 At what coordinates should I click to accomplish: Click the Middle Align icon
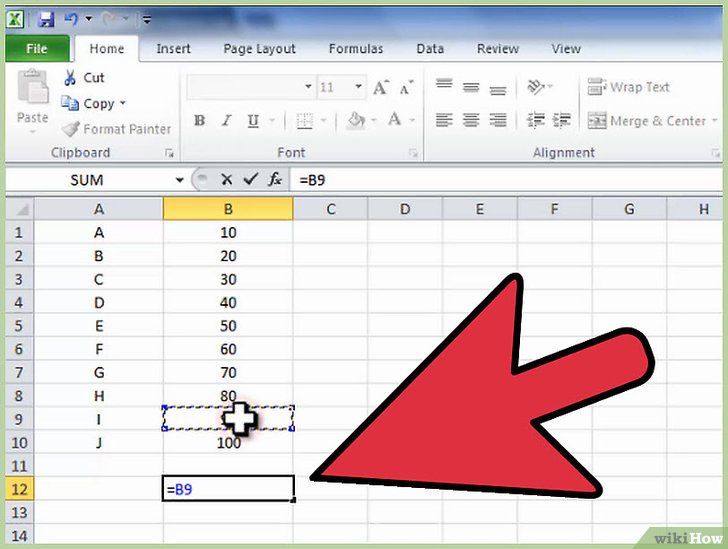click(471, 87)
